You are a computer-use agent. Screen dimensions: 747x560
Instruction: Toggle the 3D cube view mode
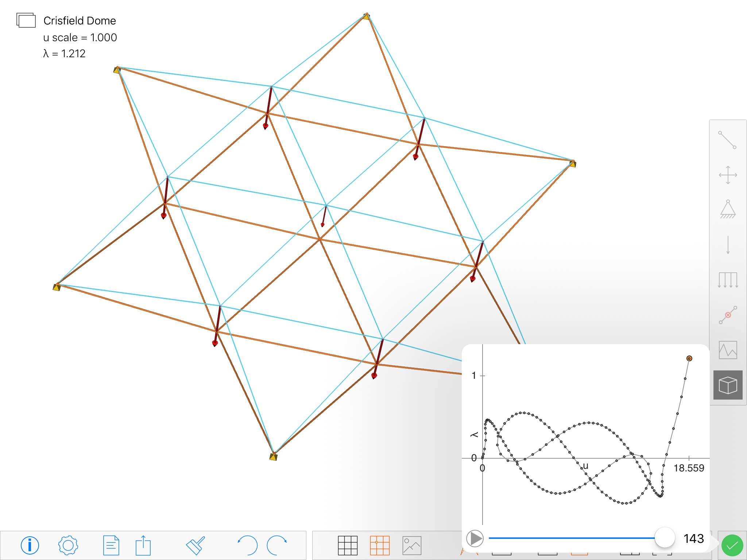[727, 385]
